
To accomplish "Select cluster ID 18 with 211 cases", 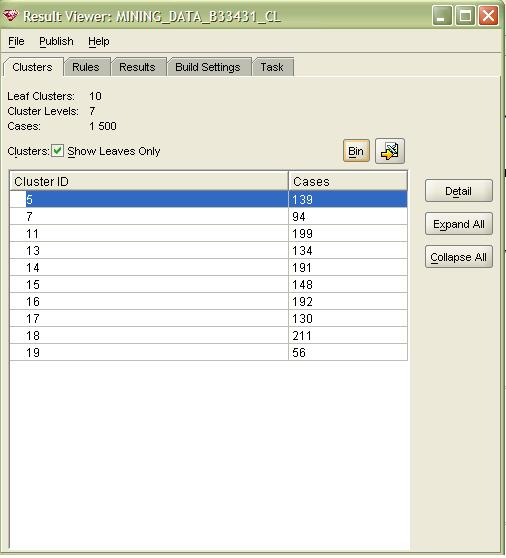I will (x=209, y=336).
